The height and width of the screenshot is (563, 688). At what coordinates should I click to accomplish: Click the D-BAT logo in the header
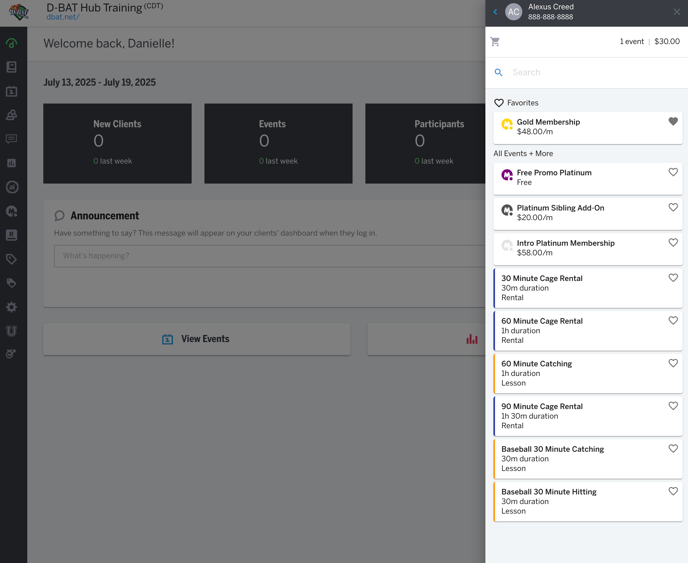click(x=19, y=12)
